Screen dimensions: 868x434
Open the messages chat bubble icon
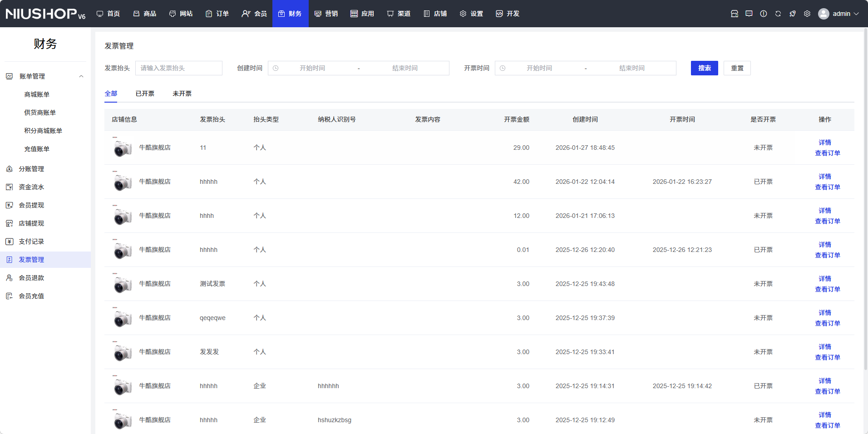click(x=749, y=14)
